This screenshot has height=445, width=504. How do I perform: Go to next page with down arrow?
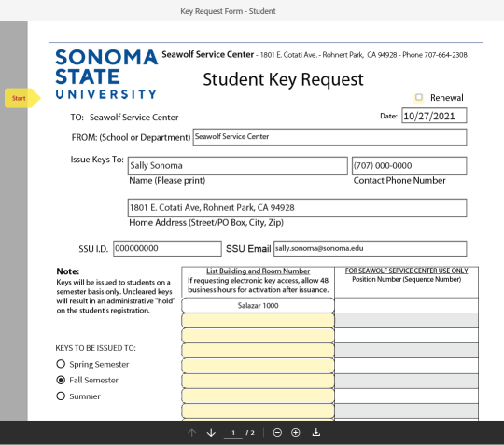click(x=211, y=433)
